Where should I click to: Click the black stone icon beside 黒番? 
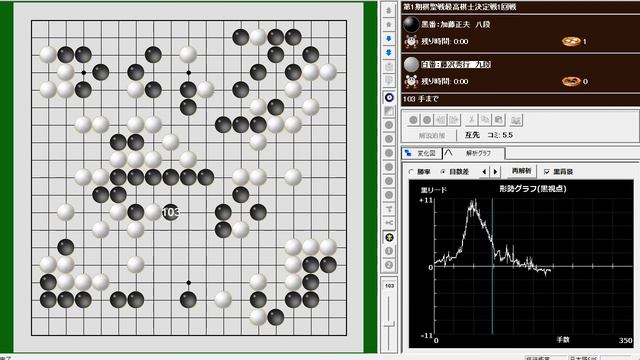click(x=411, y=24)
